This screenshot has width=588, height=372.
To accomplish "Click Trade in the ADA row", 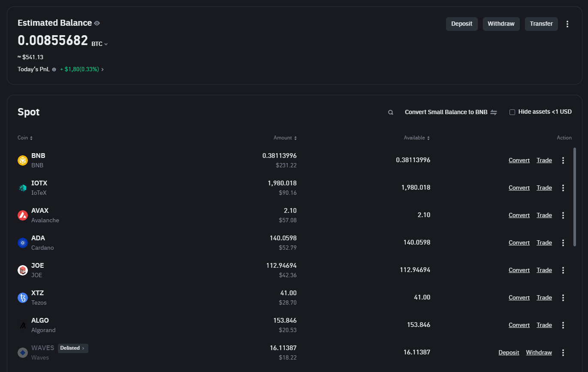I will (544, 242).
